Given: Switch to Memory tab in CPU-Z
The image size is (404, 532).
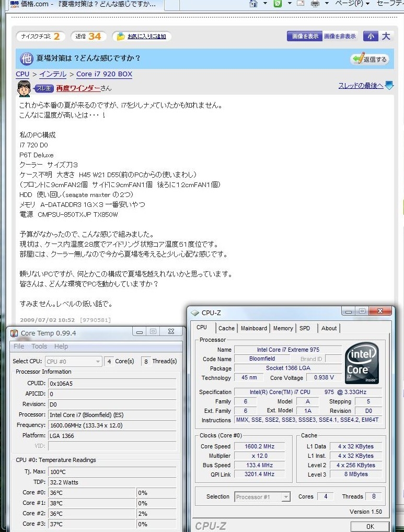Looking at the screenshot, I should 283,328.
